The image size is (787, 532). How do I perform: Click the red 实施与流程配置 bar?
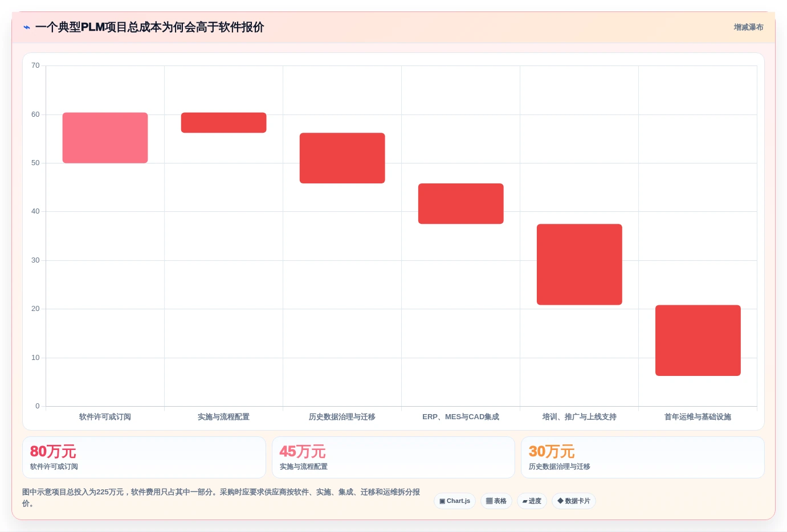click(x=223, y=122)
